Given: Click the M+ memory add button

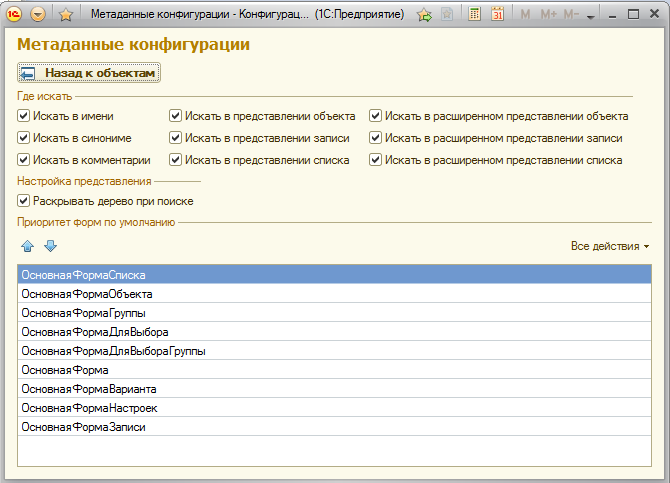Looking at the screenshot, I should (x=548, y=15).
